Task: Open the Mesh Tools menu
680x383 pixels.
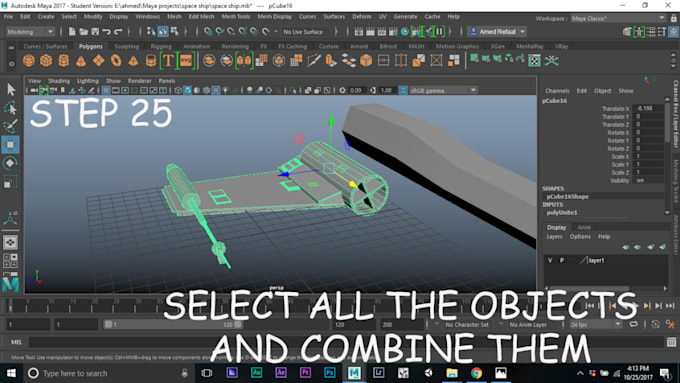Action: coord(235,16)
